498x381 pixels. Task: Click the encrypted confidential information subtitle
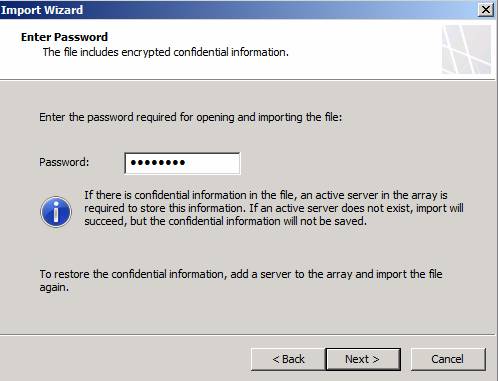coord(166,52)
